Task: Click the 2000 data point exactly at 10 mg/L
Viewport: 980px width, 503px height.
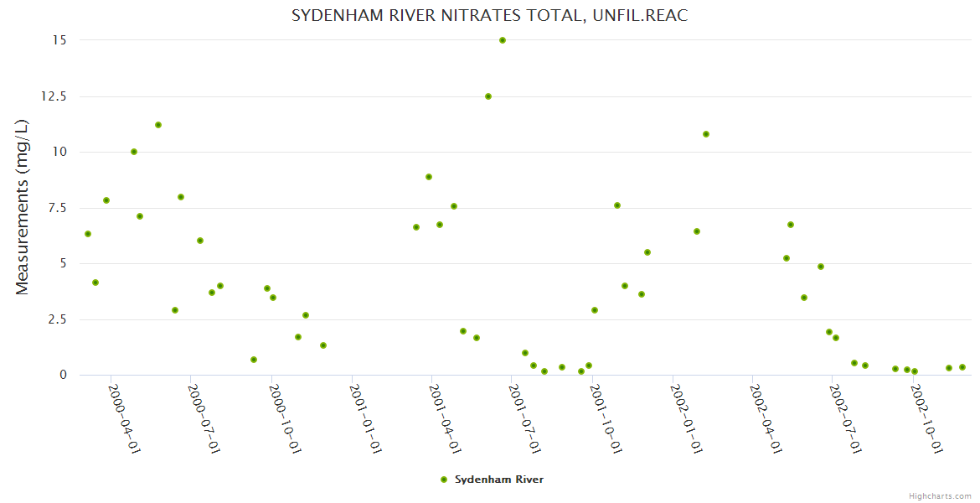Action: pyautogui.click(x=134, y=152)
